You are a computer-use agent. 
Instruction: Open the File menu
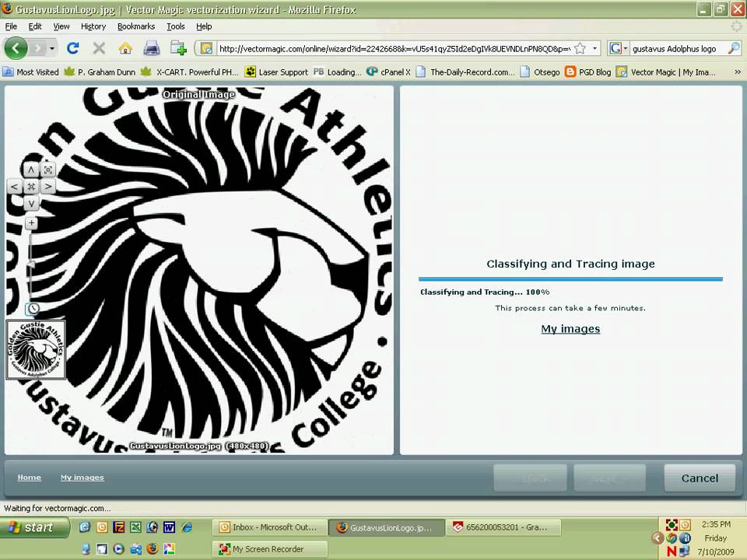(x=11, y=26)
